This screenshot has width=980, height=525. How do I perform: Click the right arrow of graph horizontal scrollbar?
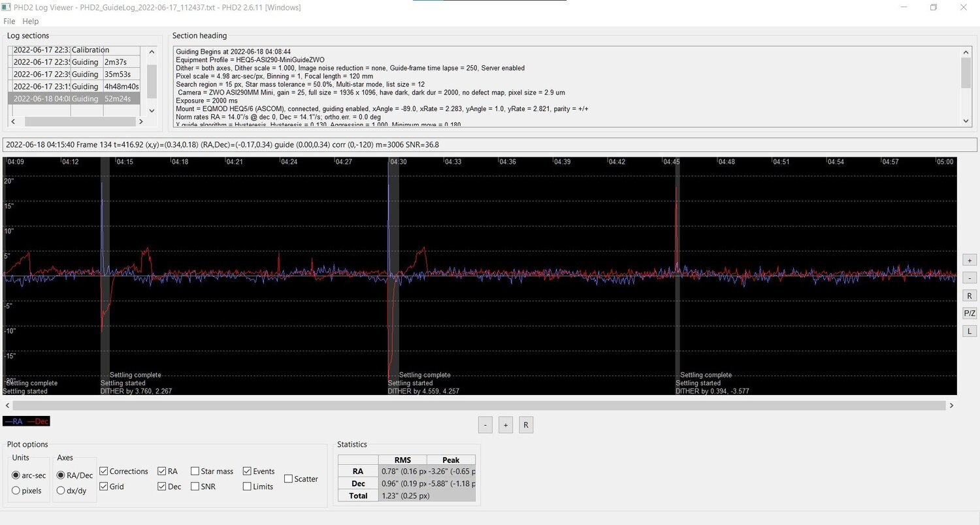(952, 406)
